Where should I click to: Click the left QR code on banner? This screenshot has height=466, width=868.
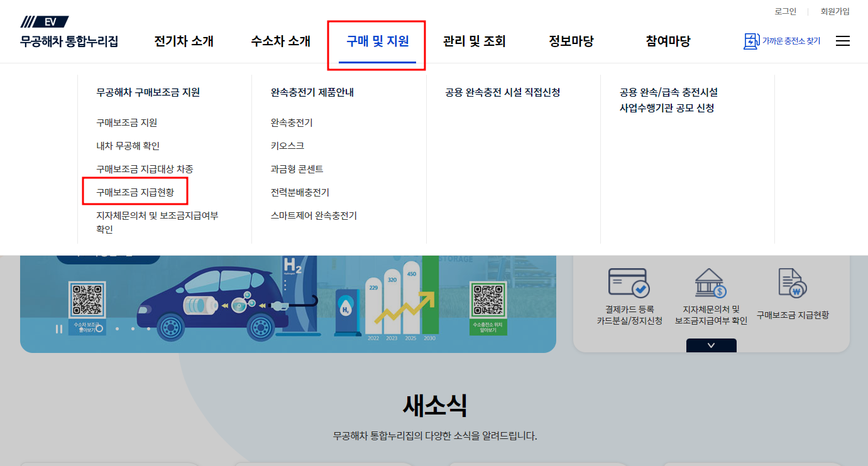(87, 300)
